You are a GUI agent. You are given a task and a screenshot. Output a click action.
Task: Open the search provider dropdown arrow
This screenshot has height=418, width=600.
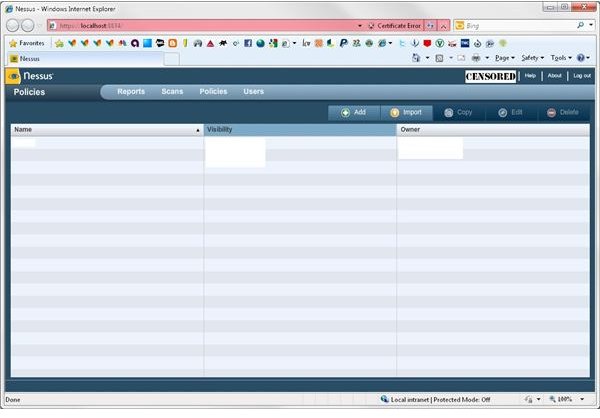point(591,25)
